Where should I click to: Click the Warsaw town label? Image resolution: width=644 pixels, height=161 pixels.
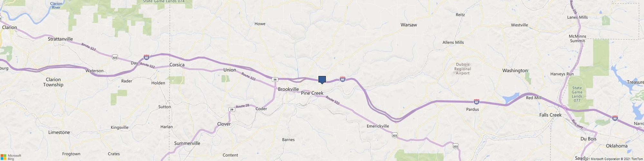pyautogui.click(x=409, y=25)
